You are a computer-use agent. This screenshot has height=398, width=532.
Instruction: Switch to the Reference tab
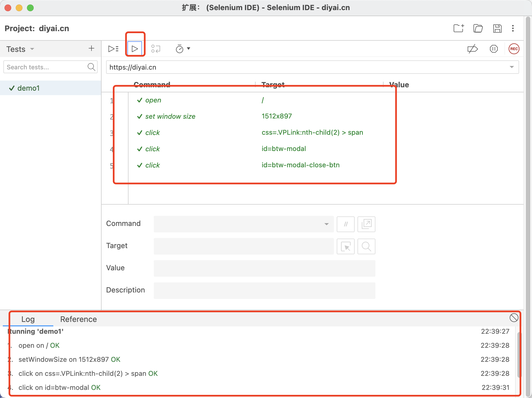tap(79, 319)
